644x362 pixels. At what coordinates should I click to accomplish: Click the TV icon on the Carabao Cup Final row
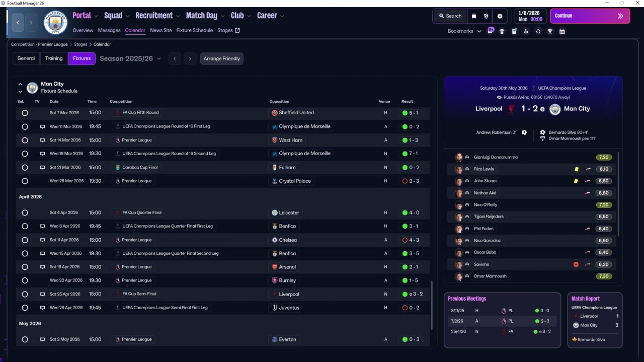pos(42,168)
